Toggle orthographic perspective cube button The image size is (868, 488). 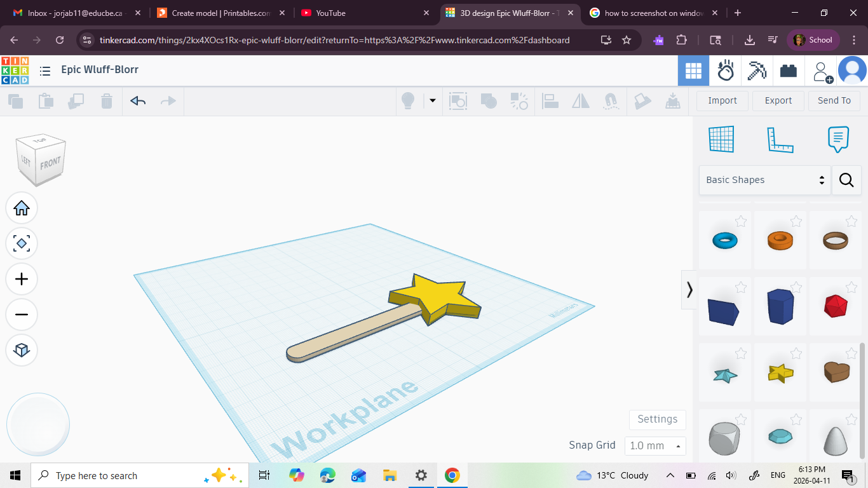(22, 350)
